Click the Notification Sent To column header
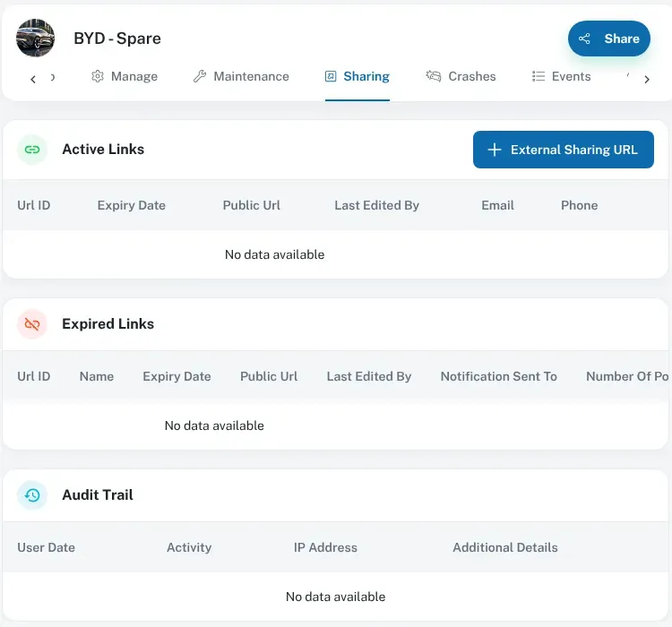 click(x=499, y=376)
